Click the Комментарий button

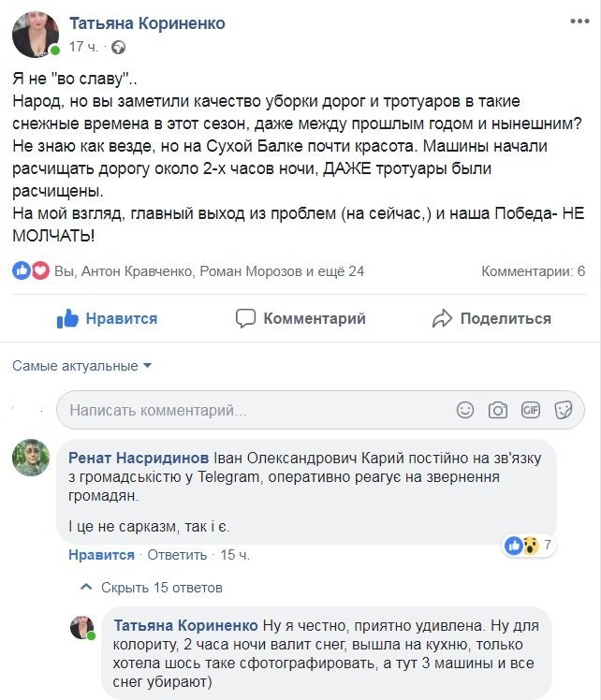coord(300,318)
